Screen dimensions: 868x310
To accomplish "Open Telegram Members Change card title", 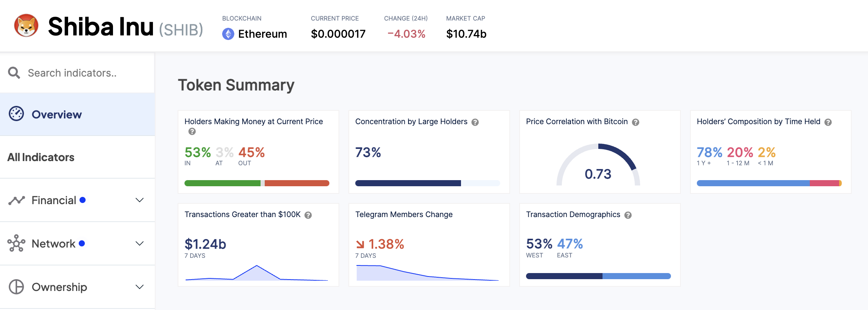I will [x=404, y=214].
